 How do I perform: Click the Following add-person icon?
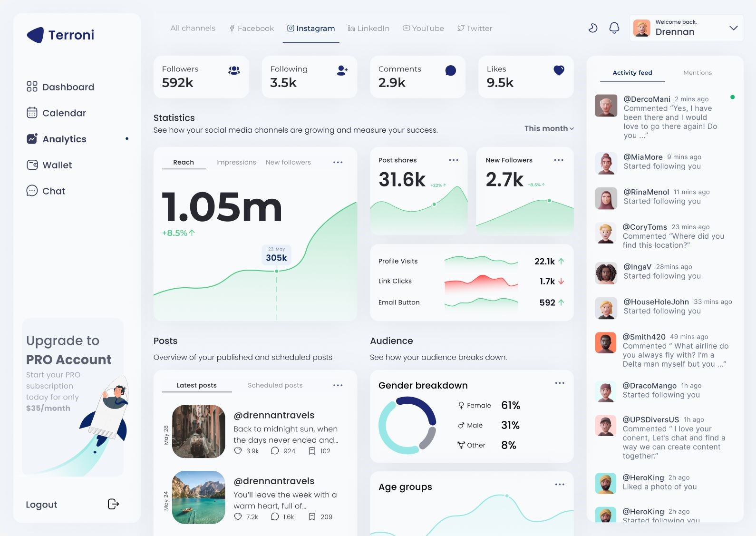[x=342, y=70]
